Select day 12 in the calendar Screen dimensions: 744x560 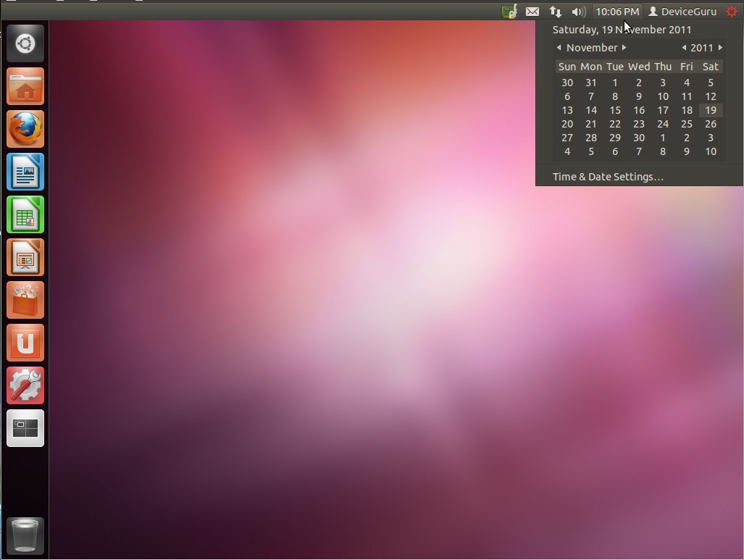(x=710, y=96)
